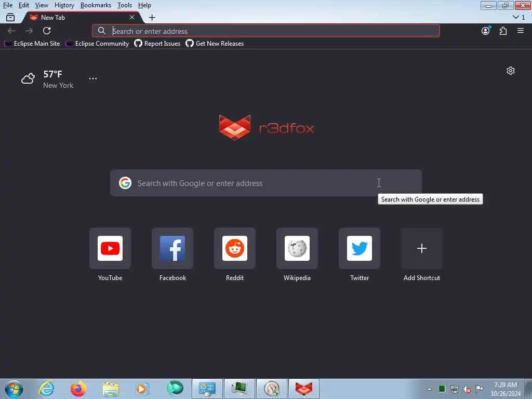The image size is (532, 399).
Task: Open the hamburger application menu
Action: click(x=520, y=31)
